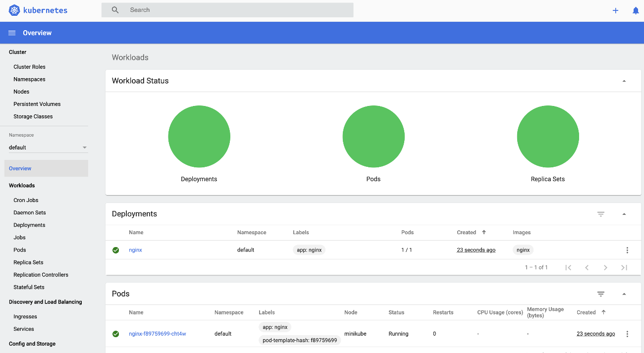
Task: Open Stateful Sets in sidebar
Action: point(29,287)
